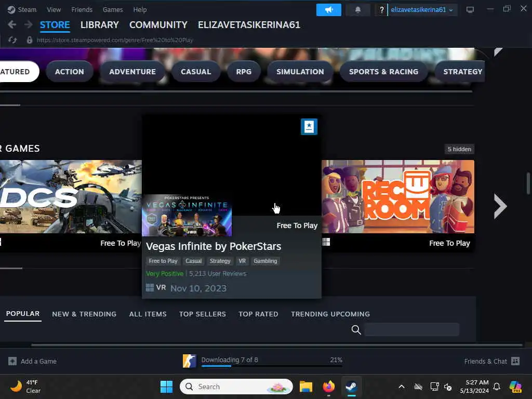Click the plus icon for Add a Game
The image size is (532, 399).
pyautogui.click(x=12, y=361)
